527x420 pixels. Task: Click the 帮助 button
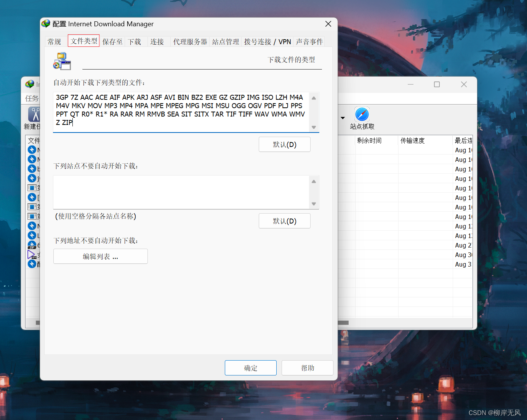coord(308,368)
